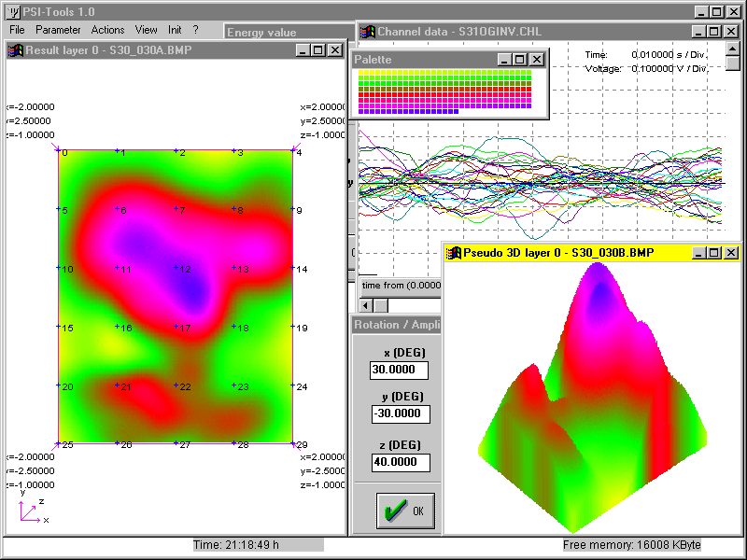Open the Pseudo 3D layer window control icon

coord(455,253)
